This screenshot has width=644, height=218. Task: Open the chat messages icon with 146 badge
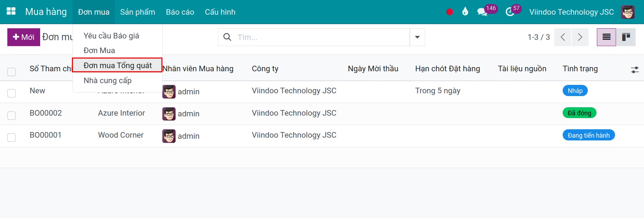click(482, 12)
